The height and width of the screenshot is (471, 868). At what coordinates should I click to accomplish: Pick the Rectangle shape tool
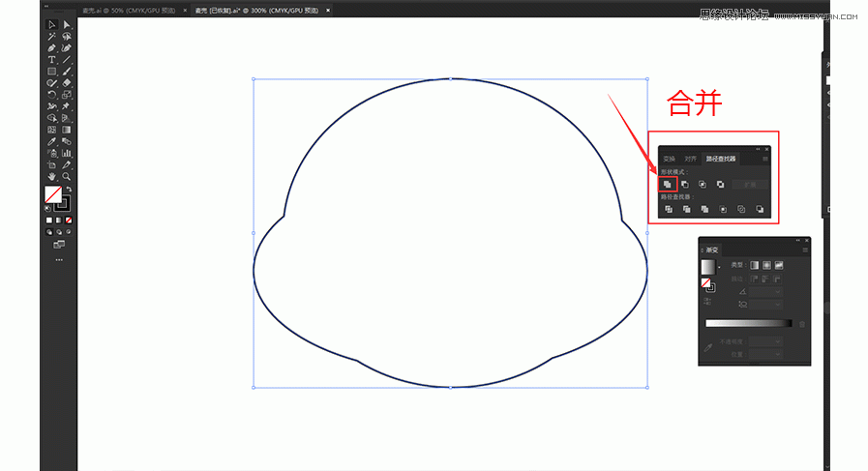(x=51, y=72)
